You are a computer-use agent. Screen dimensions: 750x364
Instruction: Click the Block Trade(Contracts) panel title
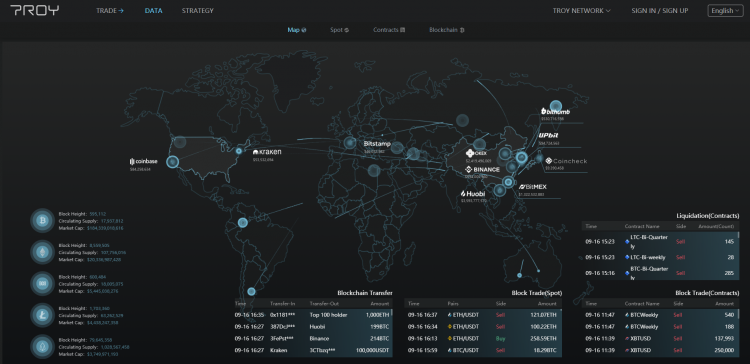click(x=707, y=293)
